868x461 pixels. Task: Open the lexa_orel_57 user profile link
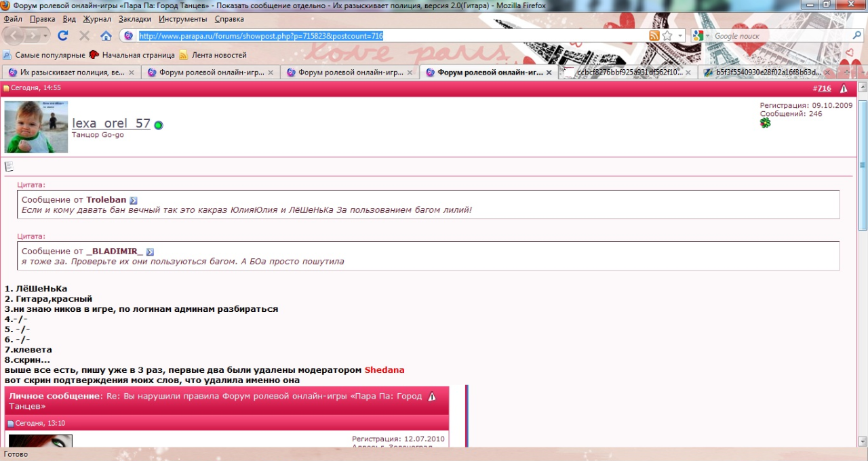(111, 123)
